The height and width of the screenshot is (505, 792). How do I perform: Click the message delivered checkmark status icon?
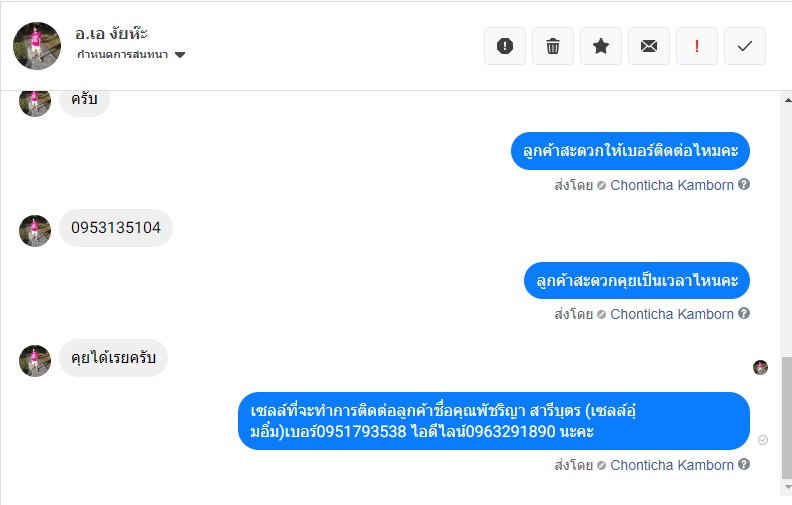tap(763, 440)
